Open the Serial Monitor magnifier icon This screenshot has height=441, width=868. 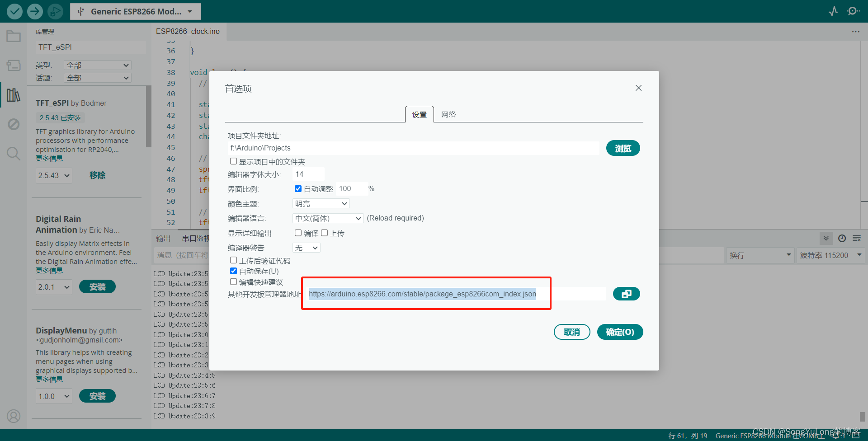click(853, 11)
